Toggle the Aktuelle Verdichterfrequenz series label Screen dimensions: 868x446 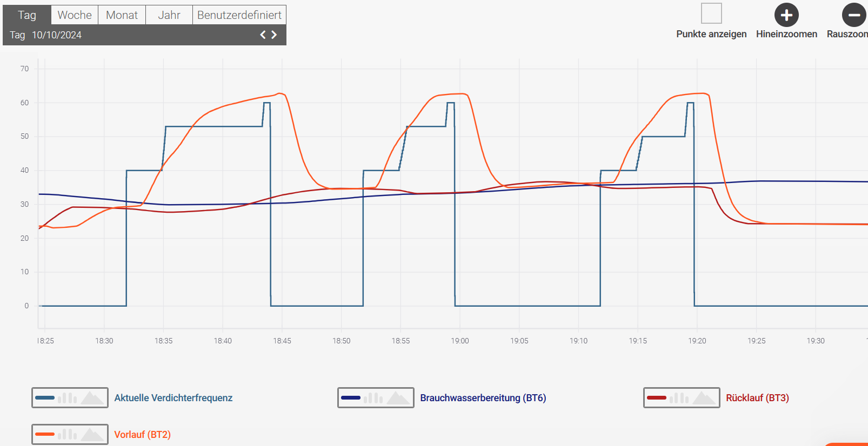(173, 398)
